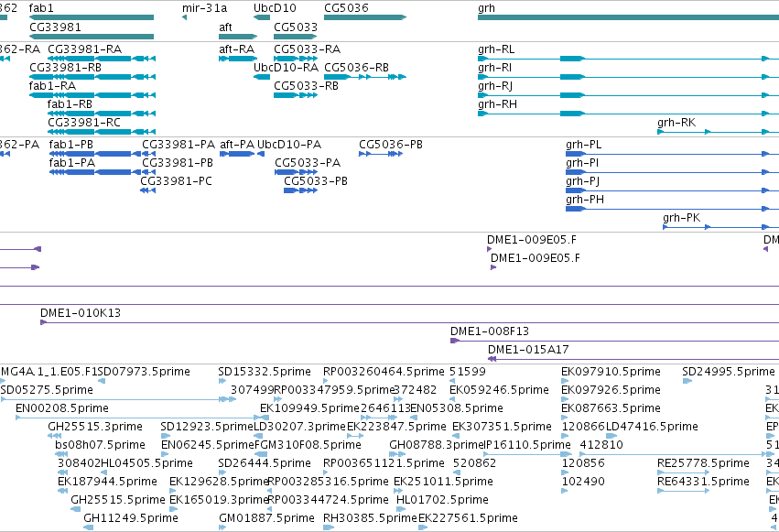Click the fab1-RA transcript label
Image resolution: width=779 pixels, height=532 pixels.
coord(53,86)
